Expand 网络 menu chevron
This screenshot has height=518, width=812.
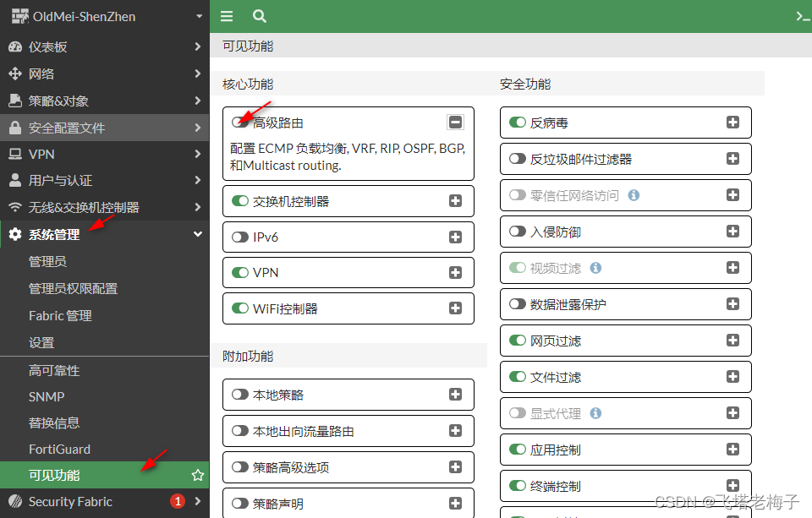(x=197, y=74)
